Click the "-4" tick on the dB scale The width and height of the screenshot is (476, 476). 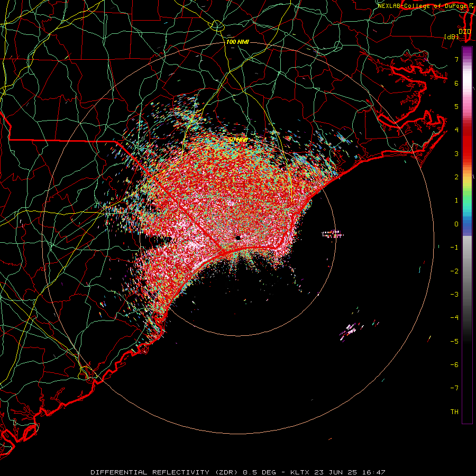point(454,318)
